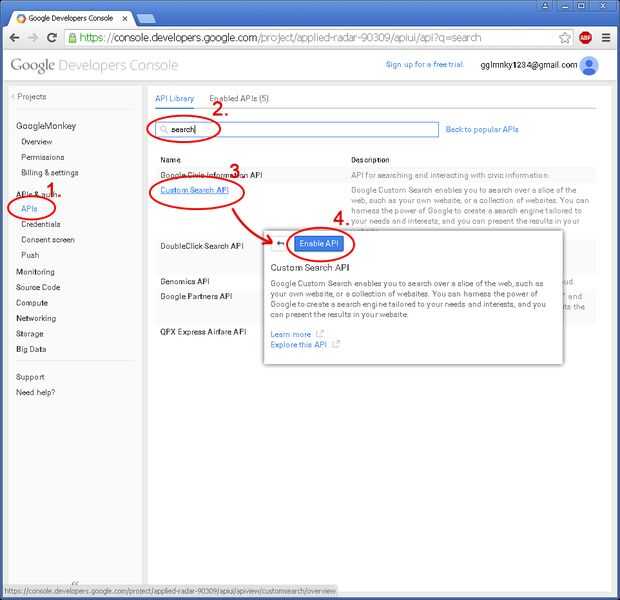This screenshot has width=620, height=600.
Task: Click the Custom Search API popup title
Action: coord(310,268)
